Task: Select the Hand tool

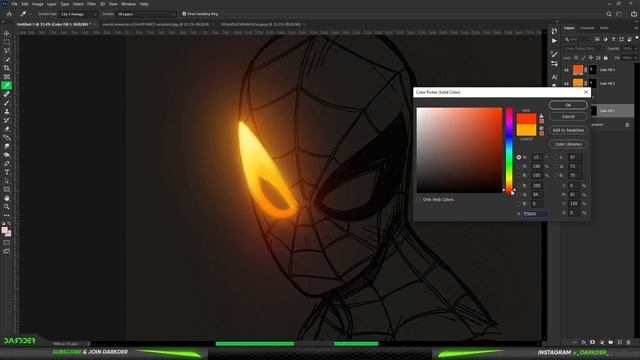Action: pyautogui.click(x=7, y=198)
